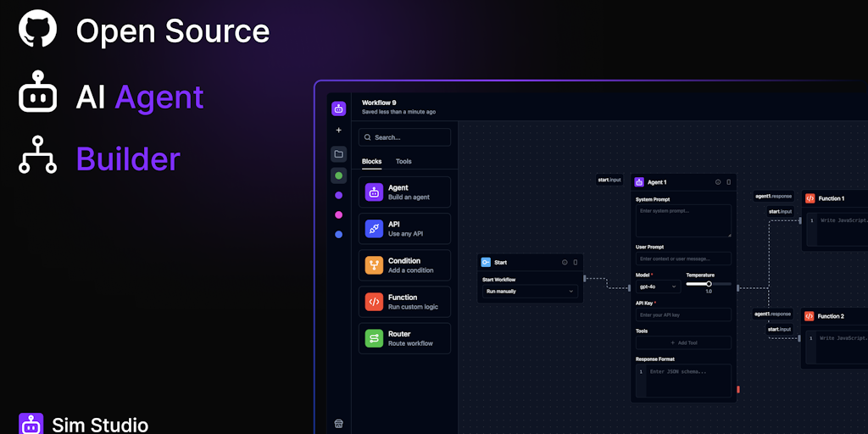Click the Temperature slider handle

pyautogui.click(x=709, y=284)
